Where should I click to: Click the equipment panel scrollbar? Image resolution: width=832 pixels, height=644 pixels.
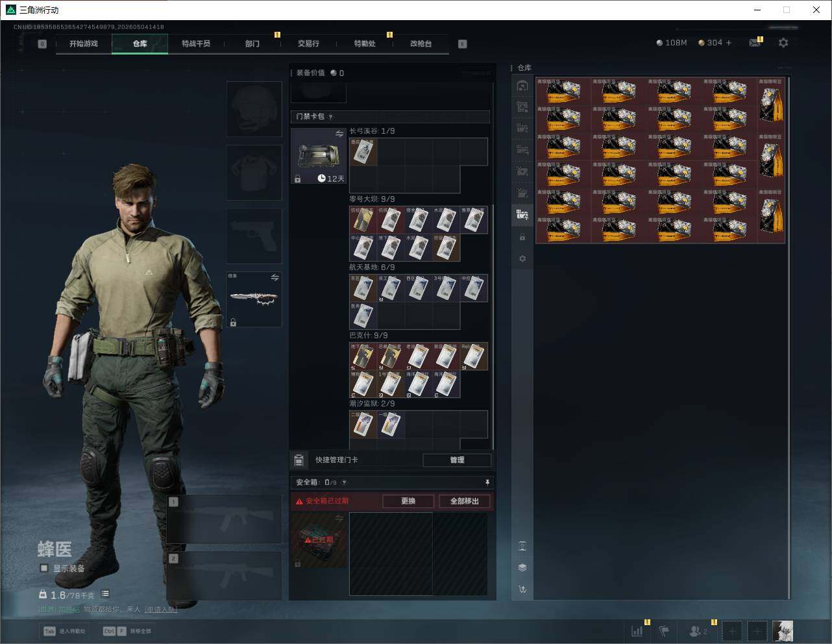[493, 328]
